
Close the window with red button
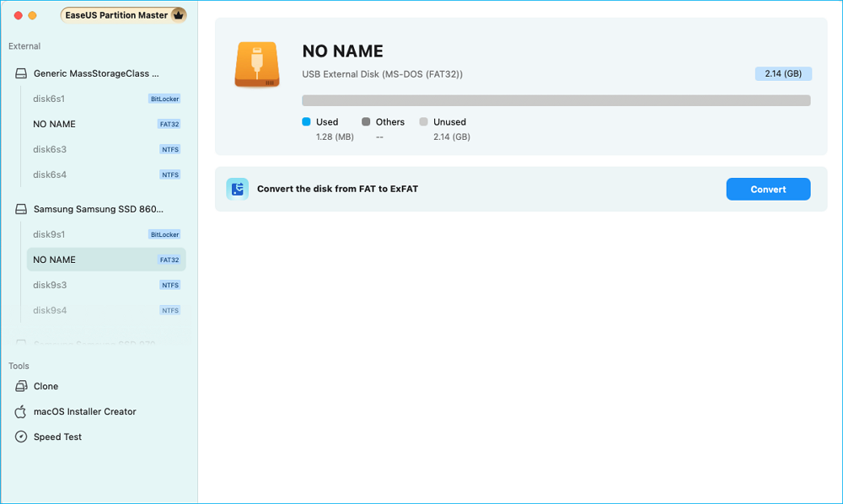coord(19,15)
